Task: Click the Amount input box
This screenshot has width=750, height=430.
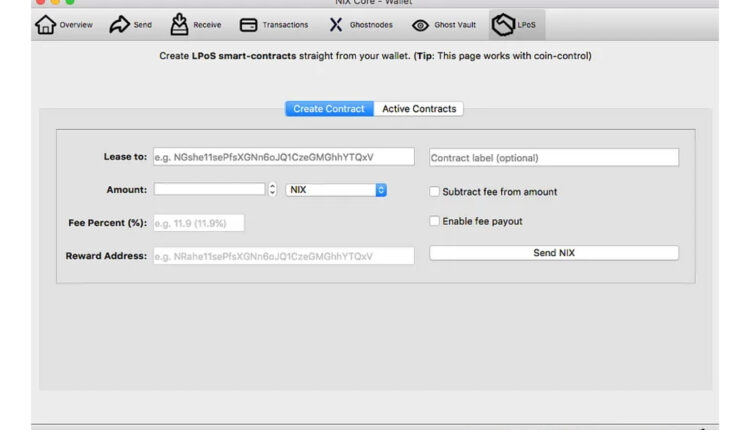Action: point(209,189)
